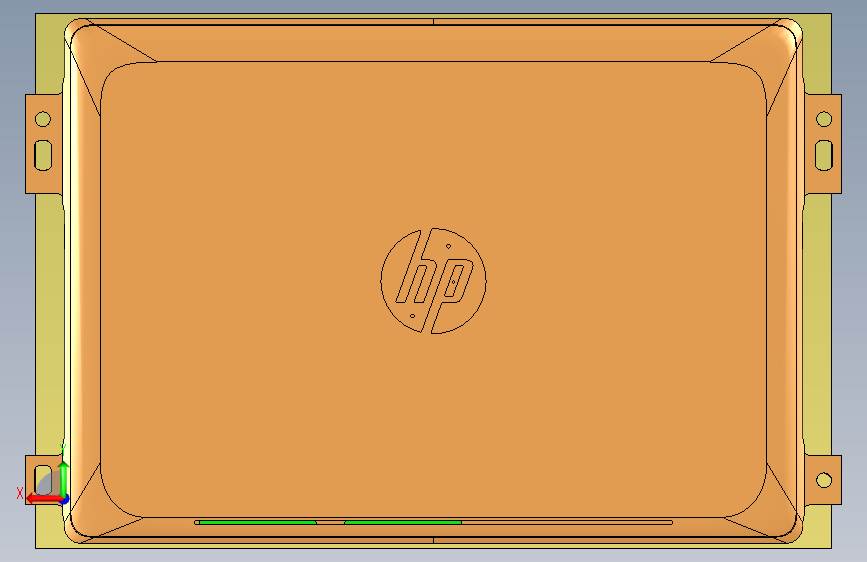Click the red X axis arrow of triad
The image size is (867, 562).
[x=43, y=498]
